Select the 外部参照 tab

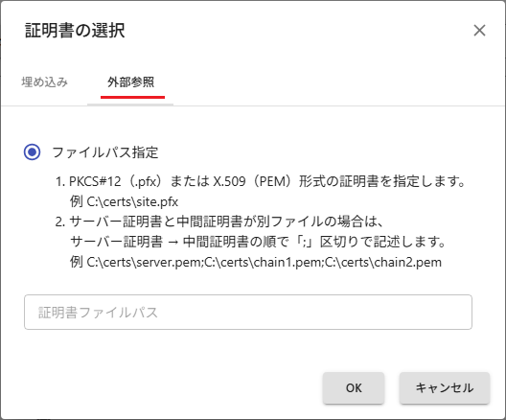130,82
